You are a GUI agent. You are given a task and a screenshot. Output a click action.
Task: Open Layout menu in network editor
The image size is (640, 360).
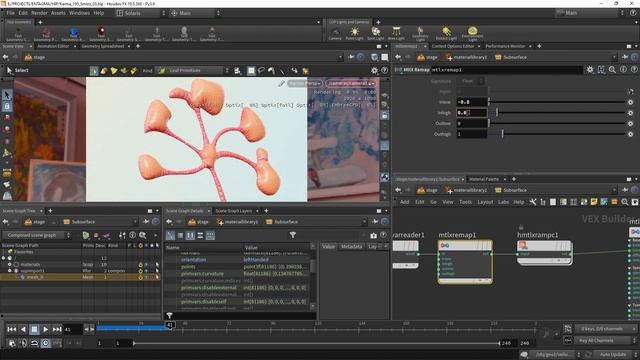pyautogui.click(x=485, y=202)
